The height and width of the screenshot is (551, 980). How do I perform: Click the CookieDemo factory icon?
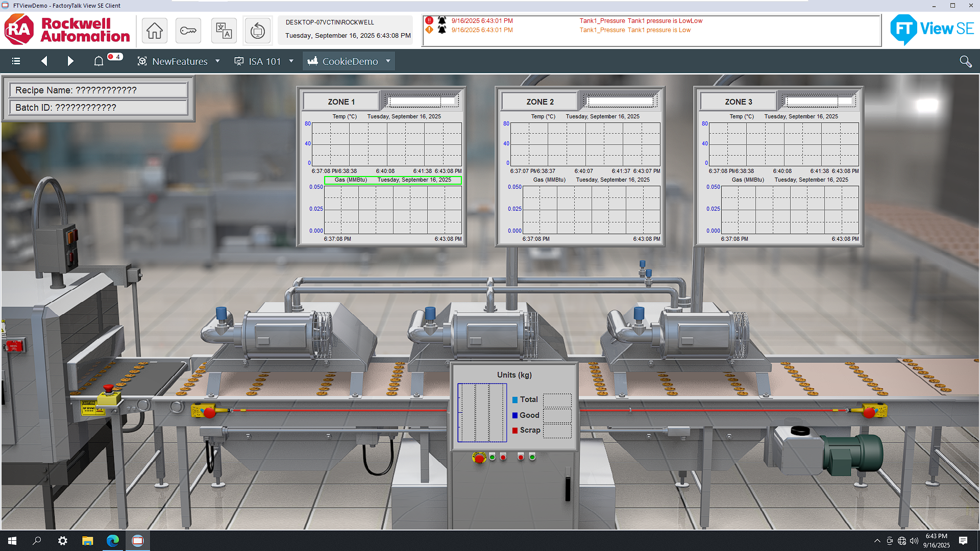tap(312, 61)
